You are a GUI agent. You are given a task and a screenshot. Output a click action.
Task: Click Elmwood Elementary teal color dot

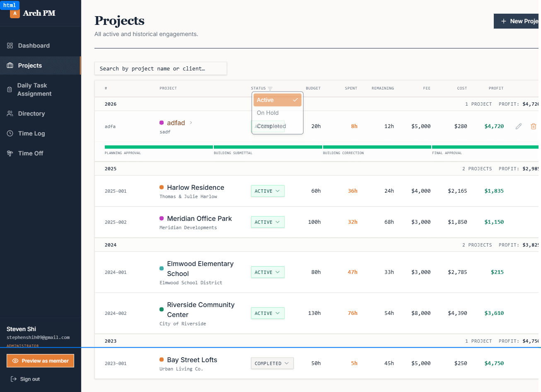[162, 269]
